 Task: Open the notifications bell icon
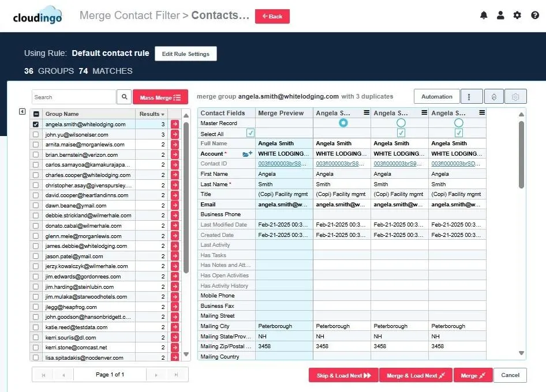pos(484,16)
